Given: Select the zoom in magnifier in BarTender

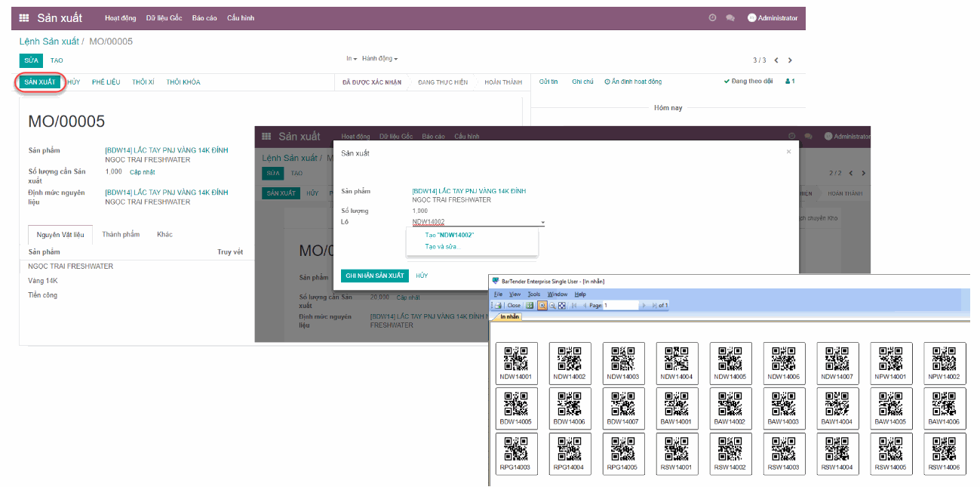Looking at the screenshot, I should click(543, 305).
